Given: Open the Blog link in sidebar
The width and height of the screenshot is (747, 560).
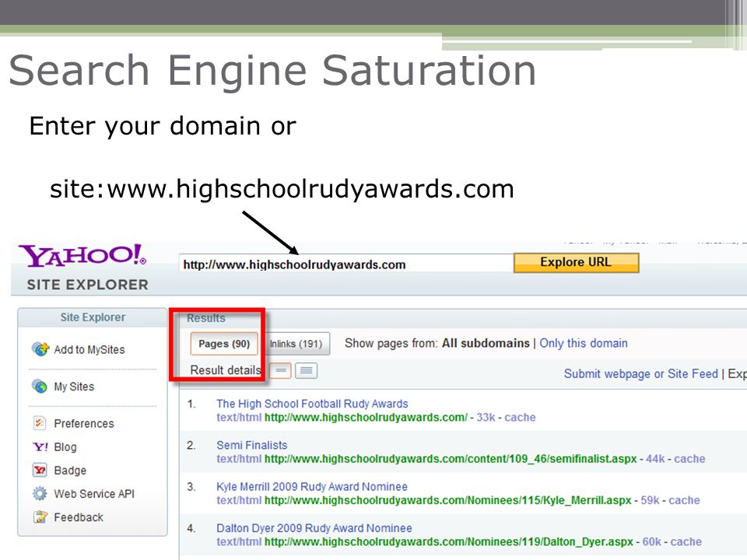Looking at the screenshot, I should (65, 446).
